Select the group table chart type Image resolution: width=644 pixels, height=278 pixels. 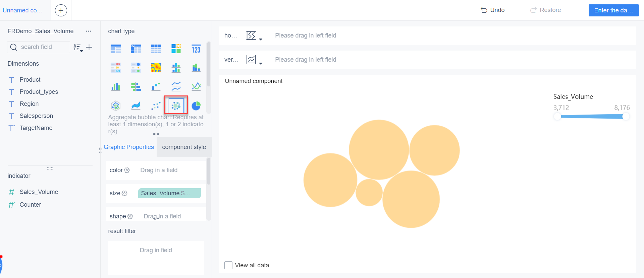[116, 49]
